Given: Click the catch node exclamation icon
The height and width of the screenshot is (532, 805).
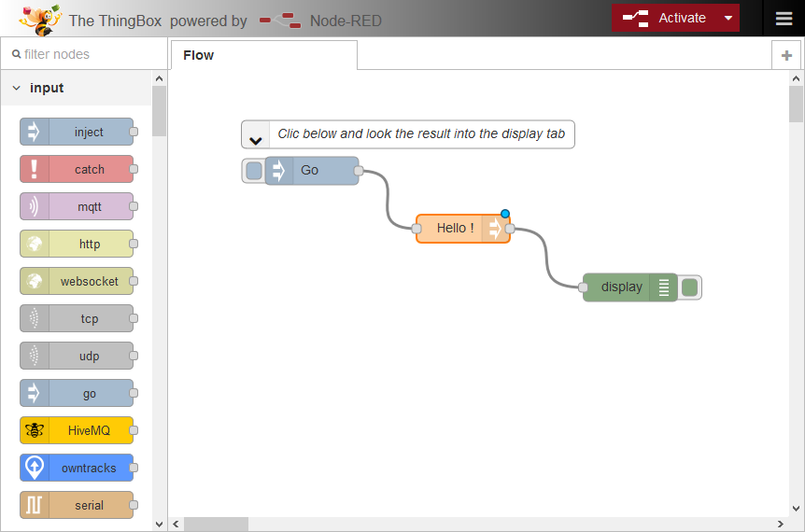Looking at the screenshot, I should coord(35,169).
